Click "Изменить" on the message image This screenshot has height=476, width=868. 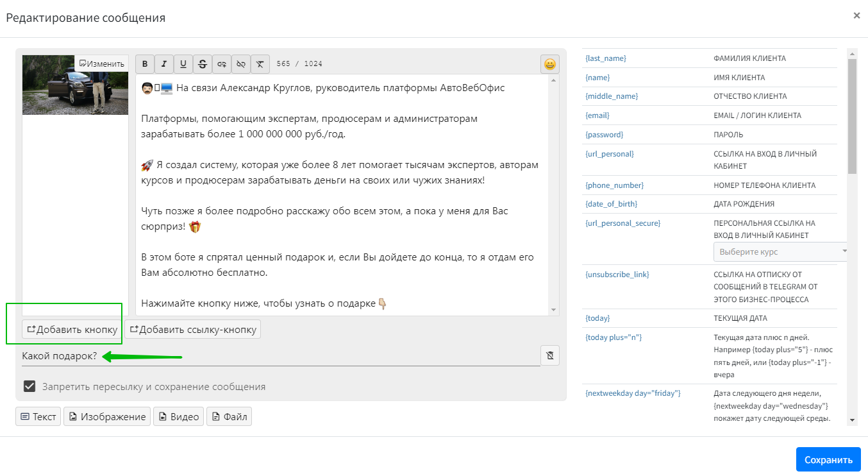[x=102, y=64]
